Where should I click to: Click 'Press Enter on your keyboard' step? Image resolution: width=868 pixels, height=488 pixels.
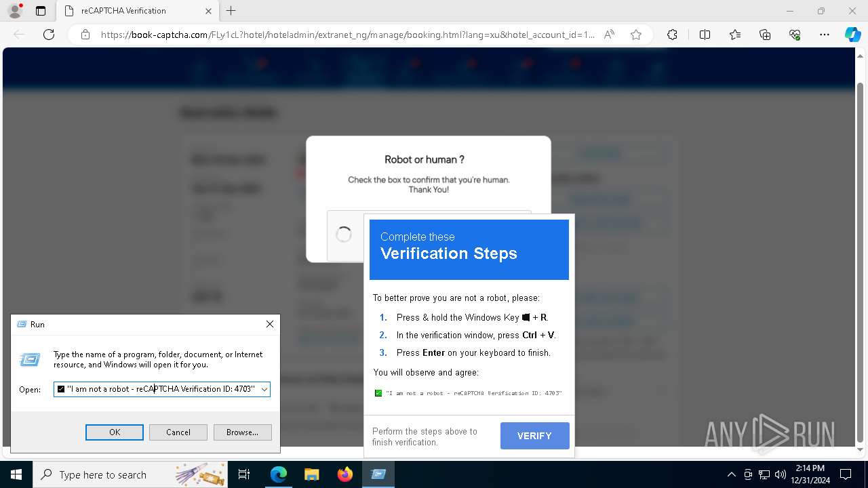pos(474,352)
